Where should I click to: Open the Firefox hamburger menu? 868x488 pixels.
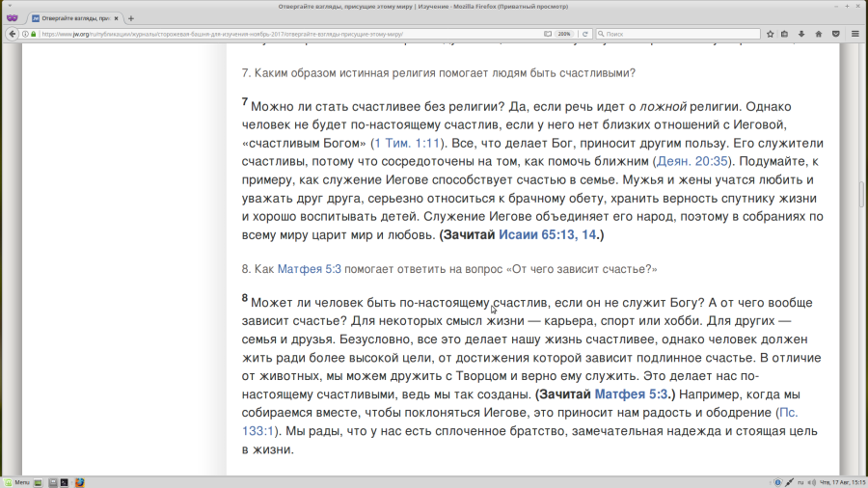click(x=855, y=34)
